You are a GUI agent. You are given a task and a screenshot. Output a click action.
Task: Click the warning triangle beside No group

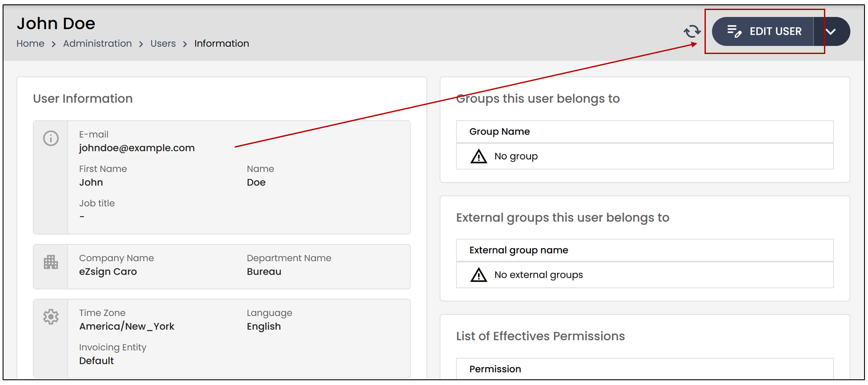coord(479,156)
